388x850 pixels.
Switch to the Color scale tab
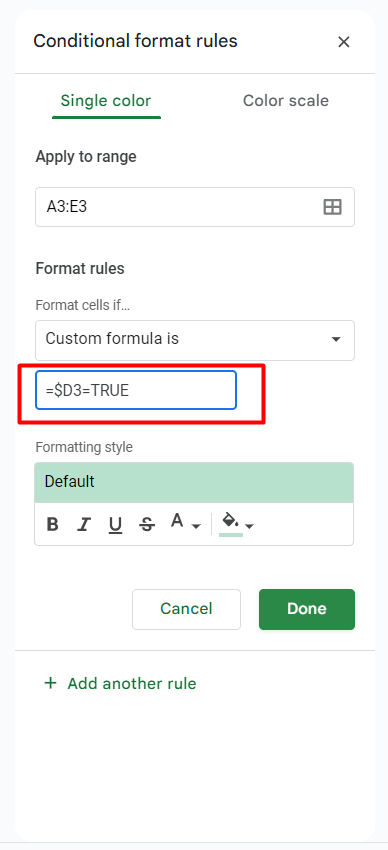pyautogui.click(x=286, y=101)
